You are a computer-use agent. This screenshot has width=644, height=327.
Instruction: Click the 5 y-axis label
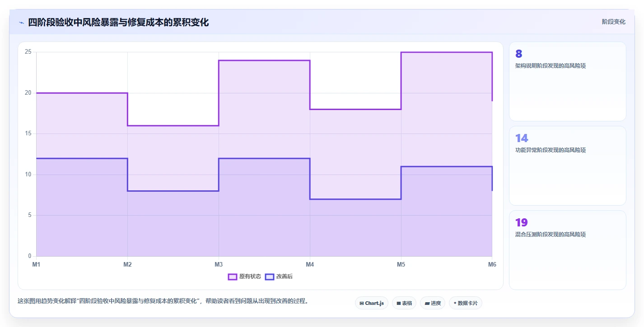click(x=29, y=215)
